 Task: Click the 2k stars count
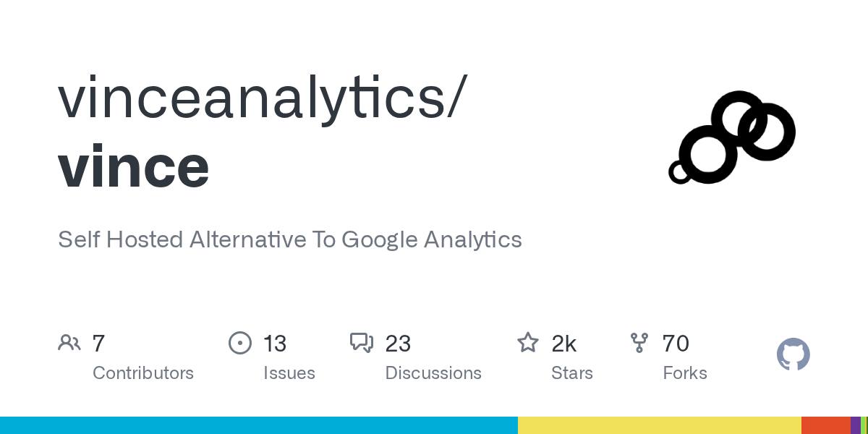click(564, 344)
